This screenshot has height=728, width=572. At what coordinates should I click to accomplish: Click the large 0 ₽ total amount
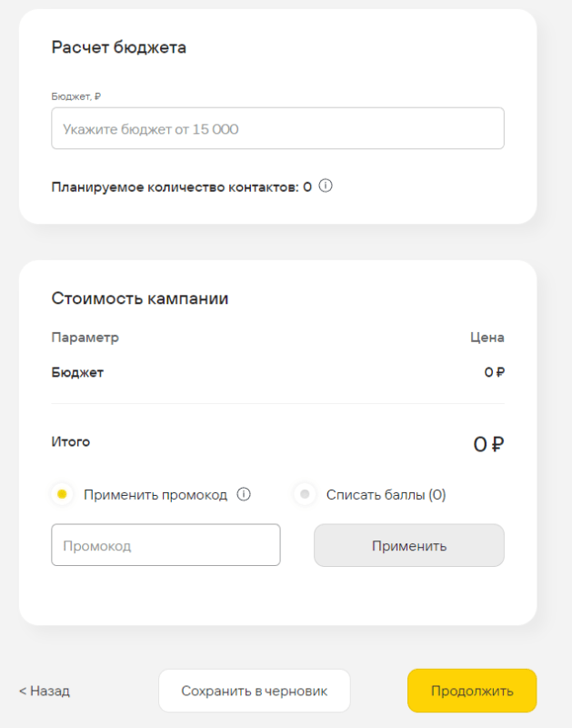click(x=488, y=444)
